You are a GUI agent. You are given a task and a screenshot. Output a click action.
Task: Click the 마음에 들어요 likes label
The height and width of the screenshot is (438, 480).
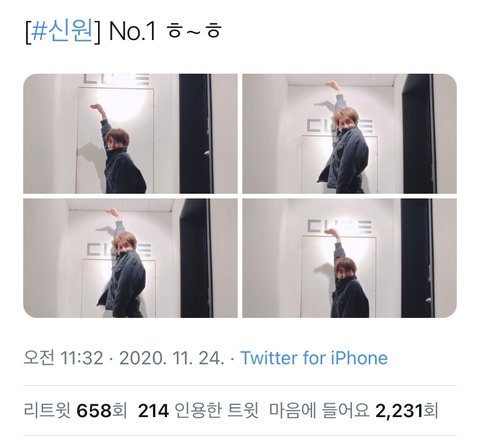[319, 410]
